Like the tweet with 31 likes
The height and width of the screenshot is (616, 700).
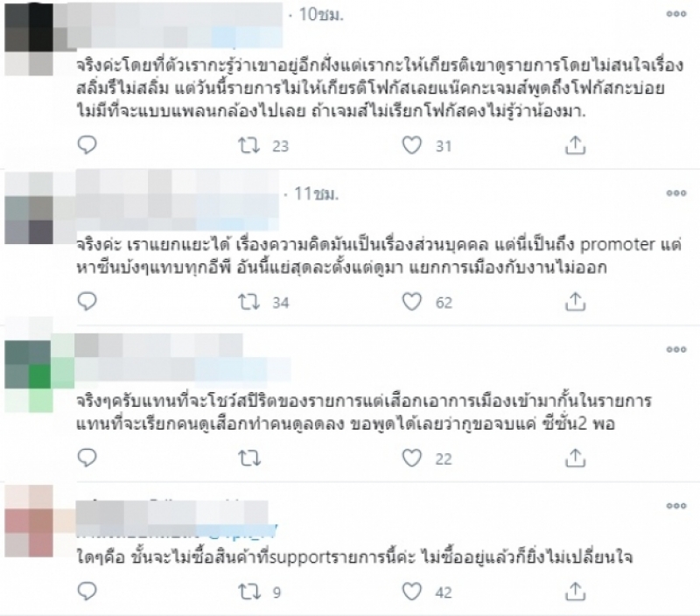[411, 145]
